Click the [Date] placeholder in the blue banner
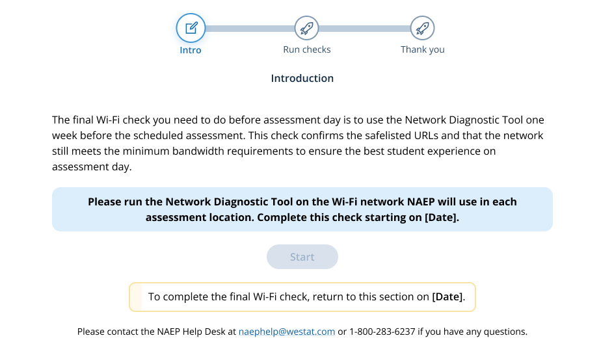 point(442,218)
